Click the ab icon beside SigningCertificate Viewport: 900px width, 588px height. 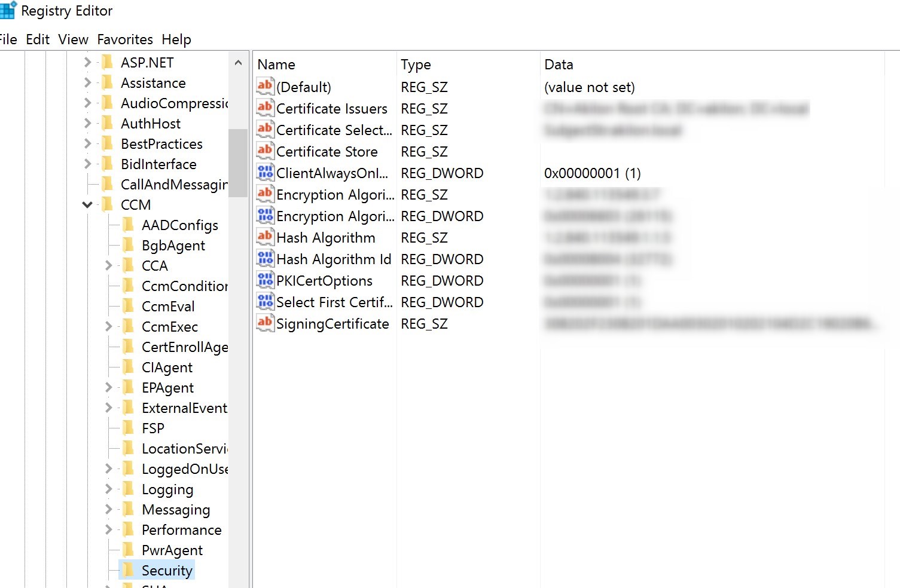click(x=265, y=323)
